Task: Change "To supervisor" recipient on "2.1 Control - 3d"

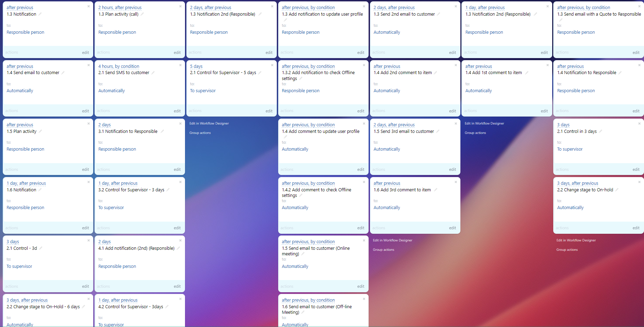Action: click(x=19, y=266)
